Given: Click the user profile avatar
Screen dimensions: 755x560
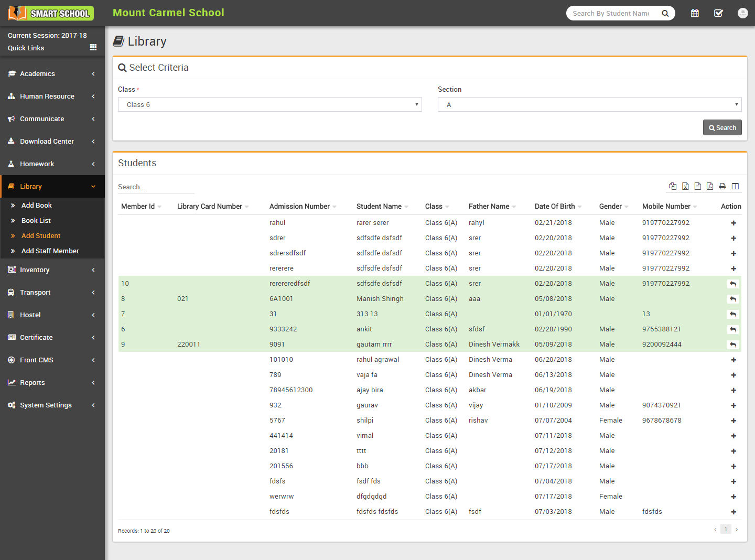Looking at the screenshot, I should [x=742, y=13].
